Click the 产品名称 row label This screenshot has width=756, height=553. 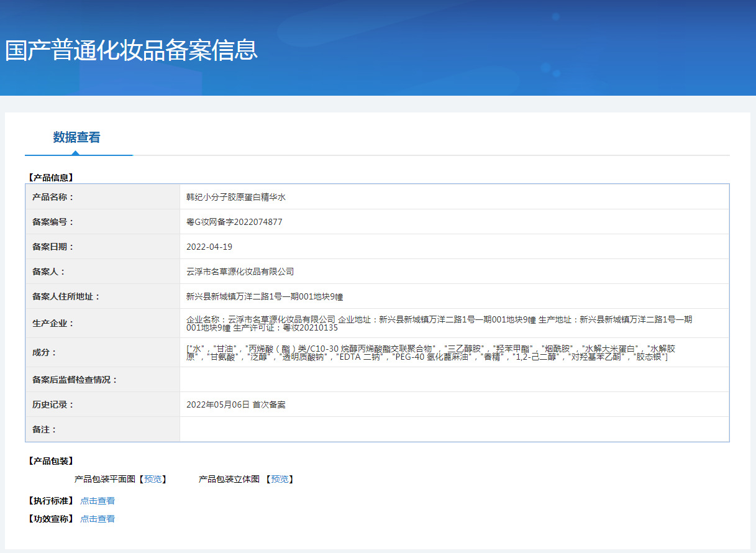pos(53,197)
